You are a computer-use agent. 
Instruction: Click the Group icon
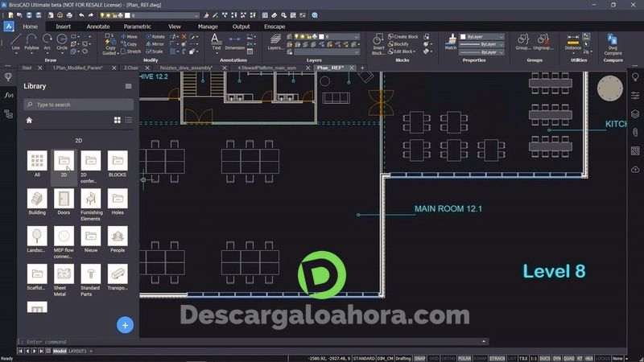(x=522, y=43)
